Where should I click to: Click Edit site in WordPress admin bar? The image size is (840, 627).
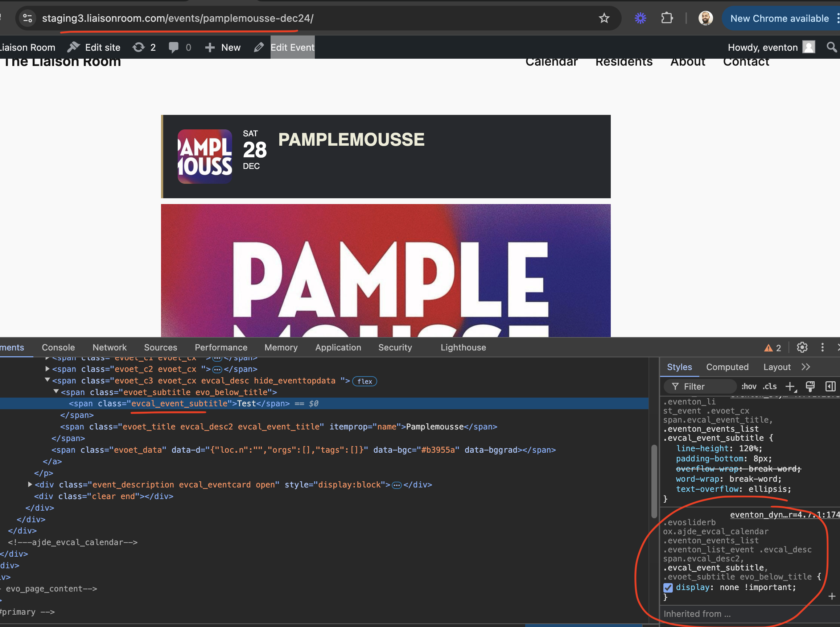point(94,47)
